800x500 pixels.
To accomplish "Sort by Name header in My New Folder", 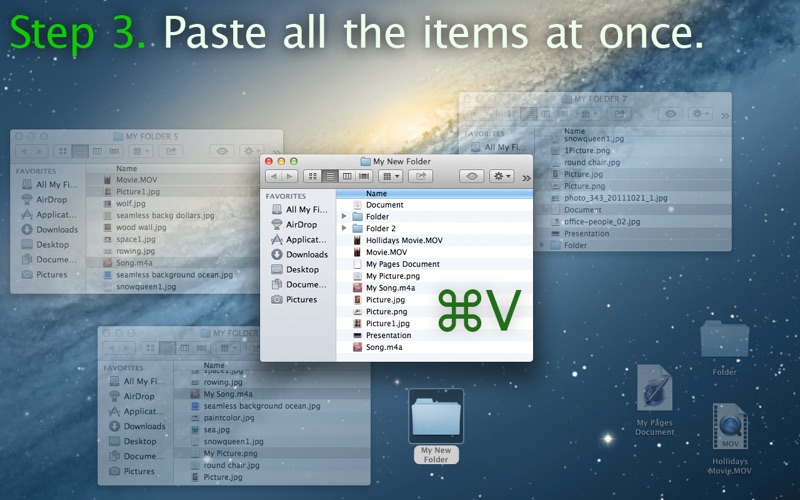I will tap(377, 193).
